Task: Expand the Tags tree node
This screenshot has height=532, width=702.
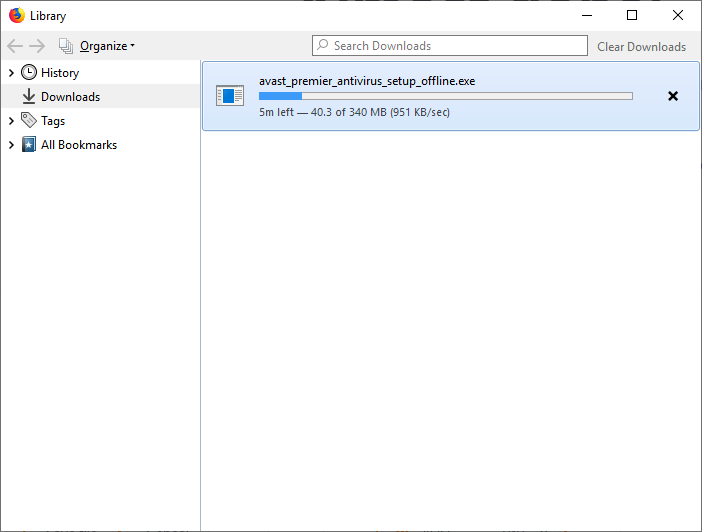Action: (12, 121)
